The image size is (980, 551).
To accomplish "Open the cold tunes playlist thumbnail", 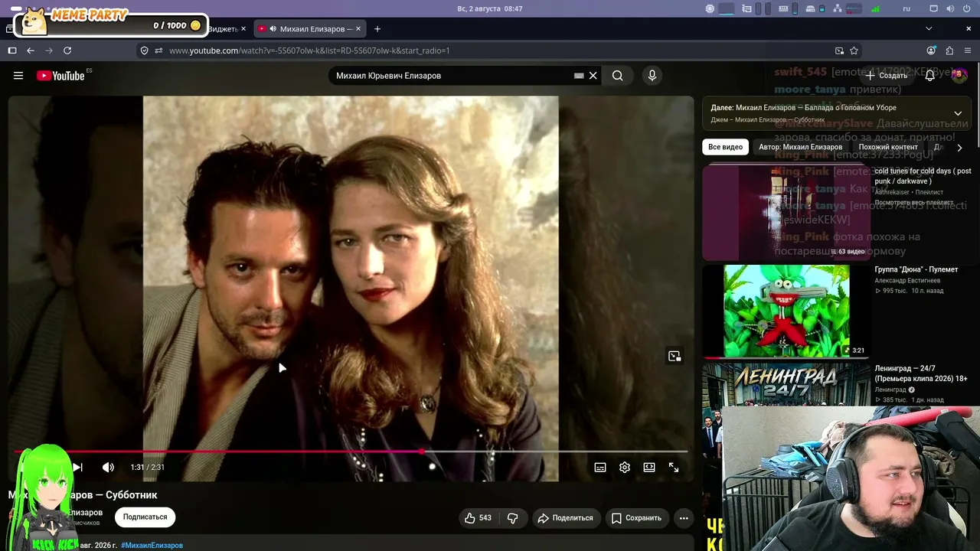I will click(786, 213).
